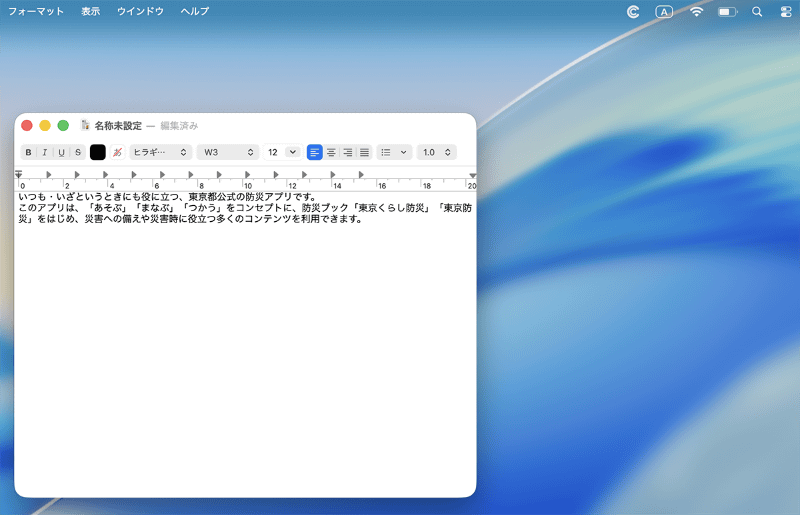Click the phrase 「東京くらし防災」
The image size is (800, 515).
pos(391,208)
